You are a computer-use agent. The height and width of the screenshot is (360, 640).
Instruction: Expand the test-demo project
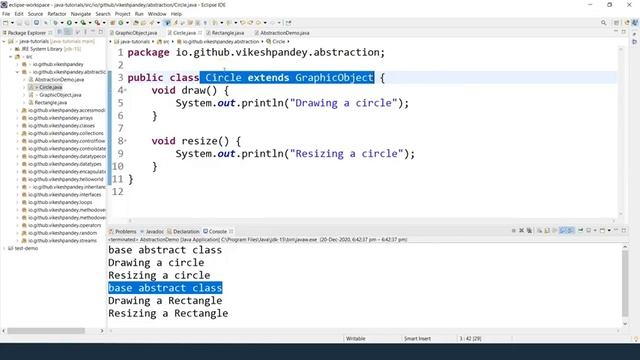click(4, 248)
